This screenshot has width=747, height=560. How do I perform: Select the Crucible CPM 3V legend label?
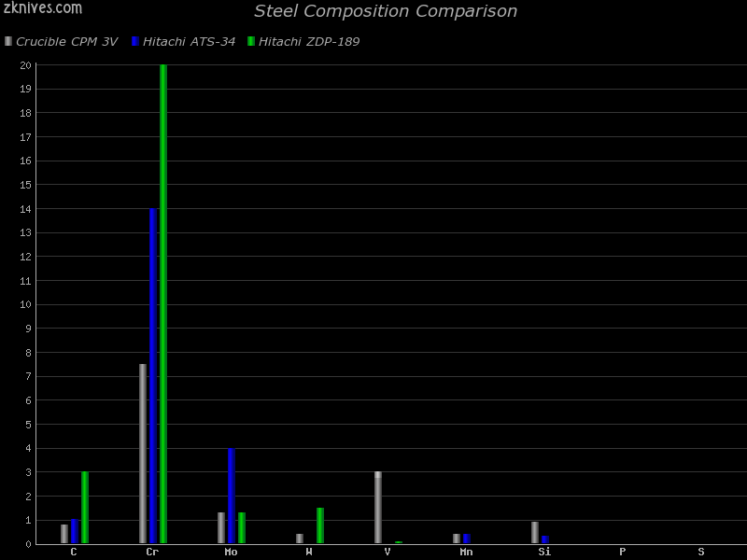[x=66, y=41]
